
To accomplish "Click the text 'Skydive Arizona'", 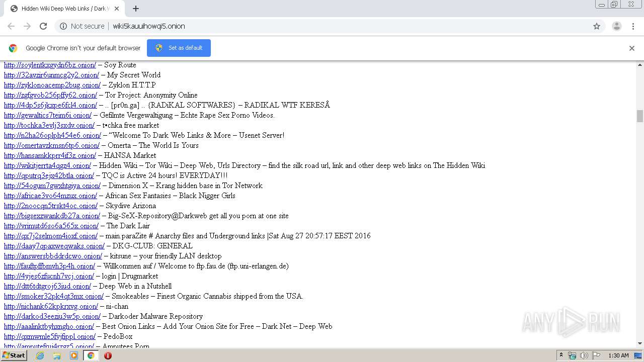I will 131,206.
